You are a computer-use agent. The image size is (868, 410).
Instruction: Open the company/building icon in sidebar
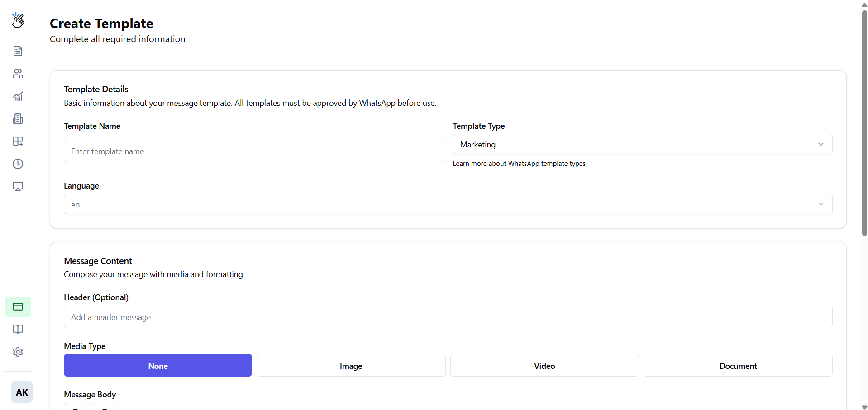tap(18, 119)
